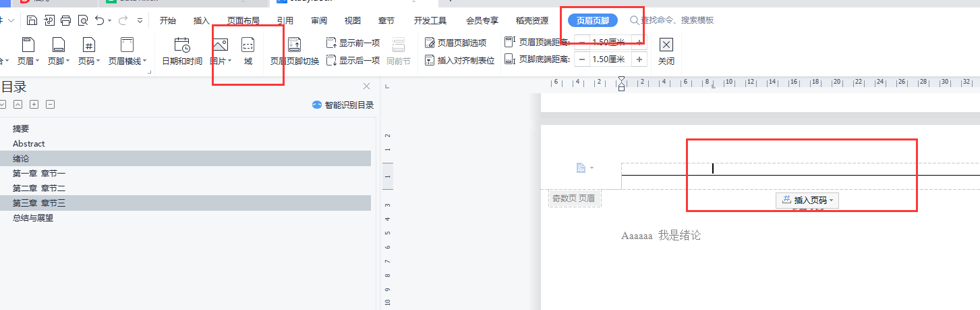
Task: Switch to the 页面布局 (Page layout) tab
Action: [x=243, y=20]
